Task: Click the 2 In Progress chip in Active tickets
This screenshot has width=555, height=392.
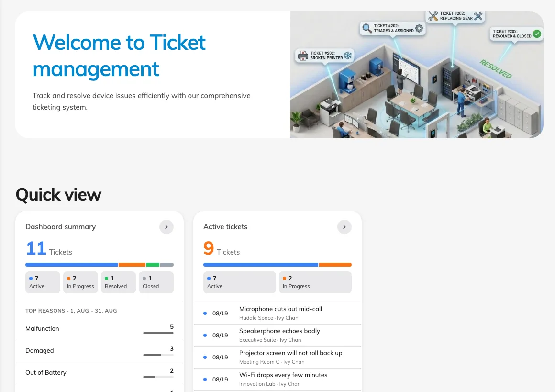Action: coord(315,282)
